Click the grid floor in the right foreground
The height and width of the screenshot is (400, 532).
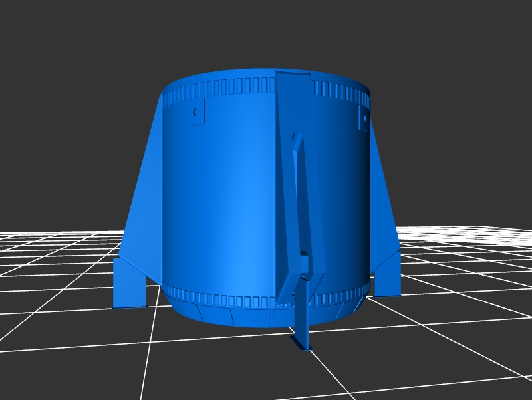(432, 346)
